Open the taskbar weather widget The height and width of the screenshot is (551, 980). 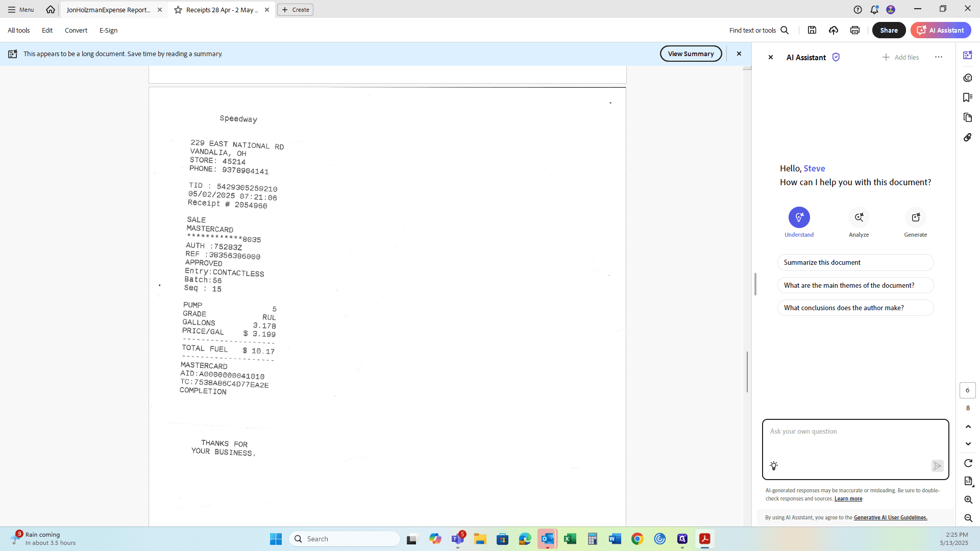coord(43,539)
